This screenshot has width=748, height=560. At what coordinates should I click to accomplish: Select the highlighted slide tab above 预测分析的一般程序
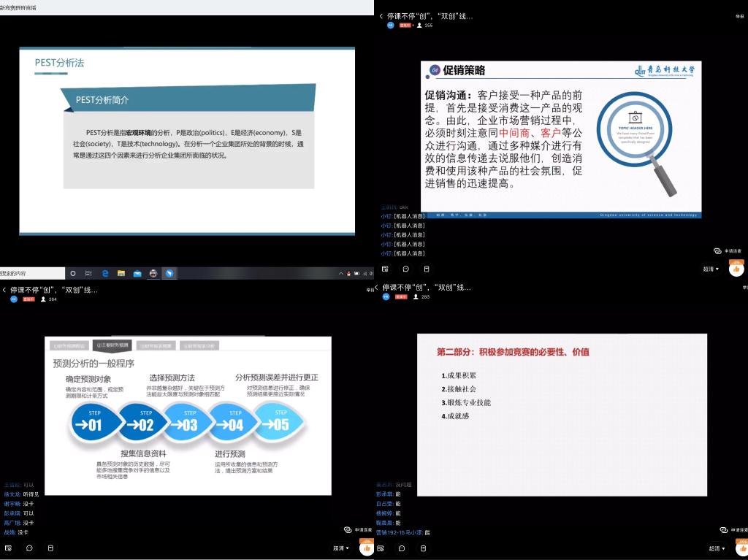[112, 345]
